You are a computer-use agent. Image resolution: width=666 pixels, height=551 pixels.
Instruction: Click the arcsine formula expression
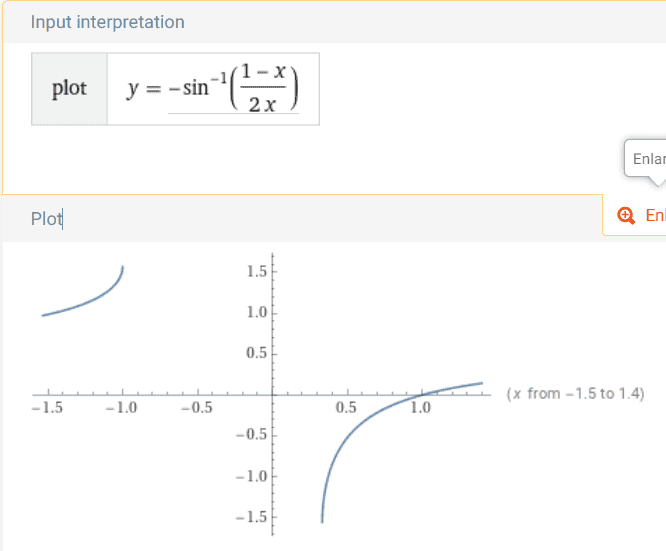coord(212,88)
